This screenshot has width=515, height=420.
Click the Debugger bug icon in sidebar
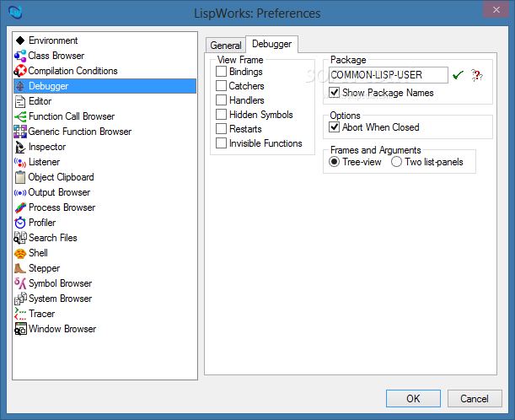20,86
